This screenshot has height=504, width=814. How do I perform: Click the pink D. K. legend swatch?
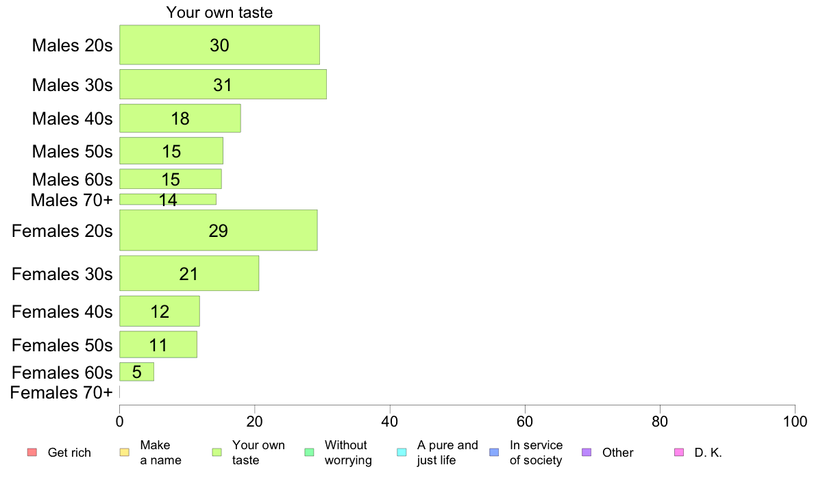click(679, 452)
